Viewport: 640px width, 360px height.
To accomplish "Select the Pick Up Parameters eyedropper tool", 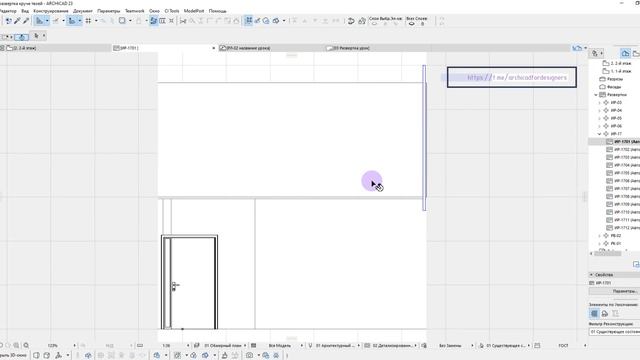I will click(18, 20).
